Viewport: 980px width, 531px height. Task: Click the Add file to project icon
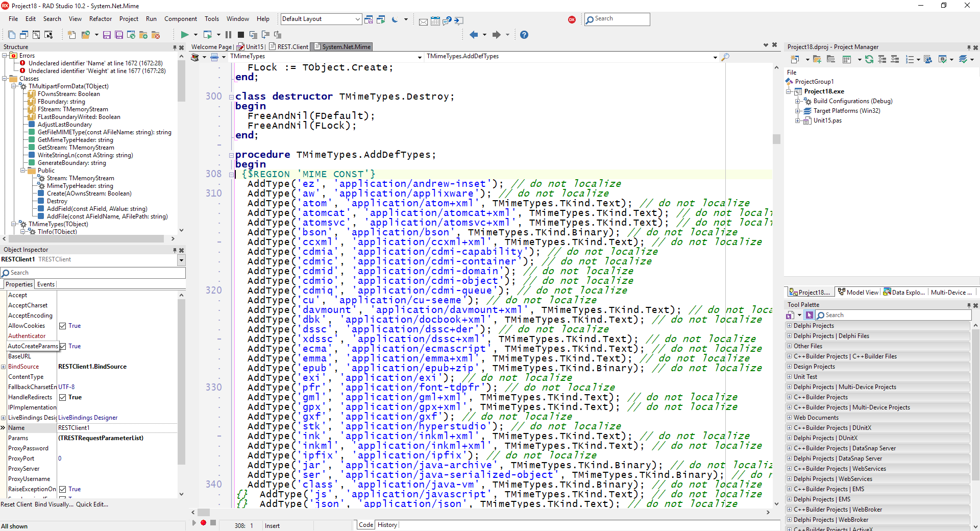point(143,35)
